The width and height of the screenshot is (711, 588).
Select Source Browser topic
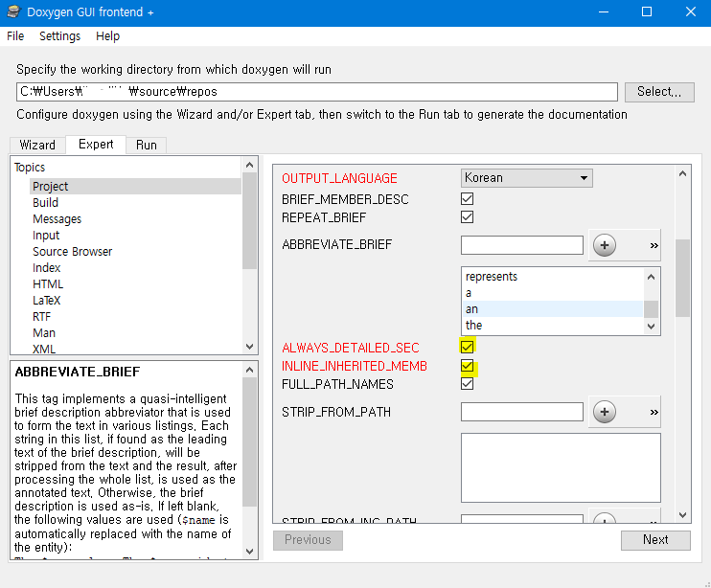(72, 252)
